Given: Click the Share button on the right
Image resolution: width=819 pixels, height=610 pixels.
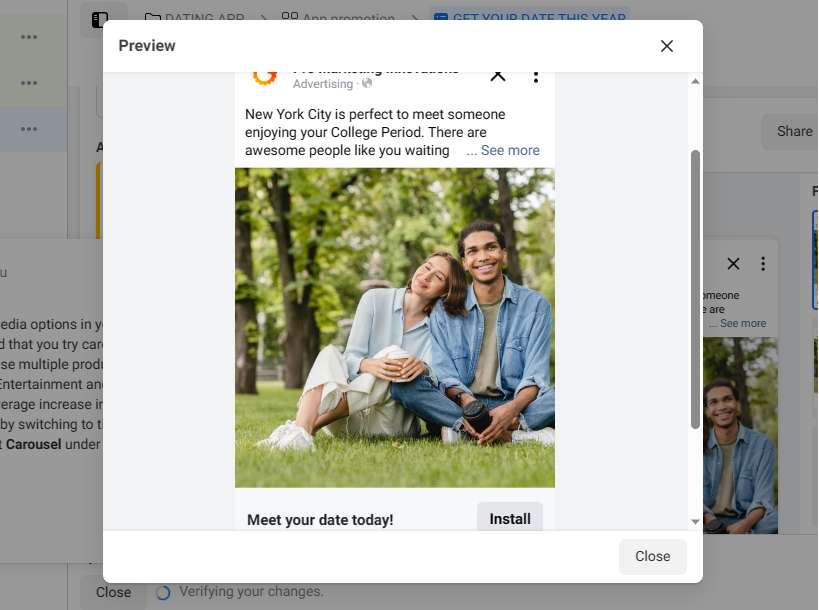Looking at the screenshot, I should tap(794, 131).
